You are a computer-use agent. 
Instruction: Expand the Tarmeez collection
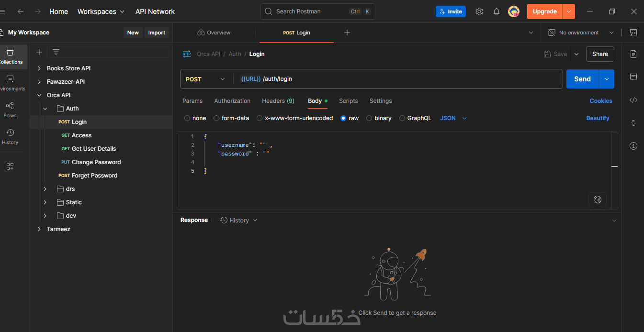[39, 229]
